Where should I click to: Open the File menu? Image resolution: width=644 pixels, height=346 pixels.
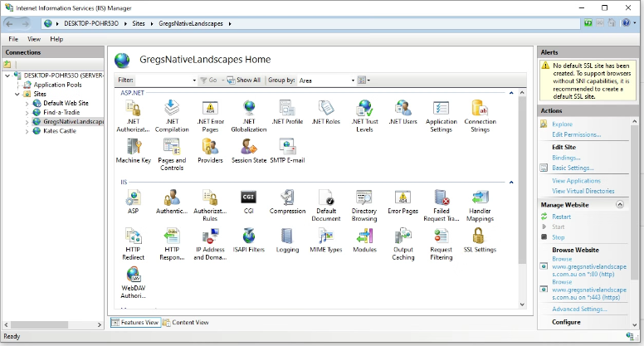pyautogui.click(x=13, y=39)
